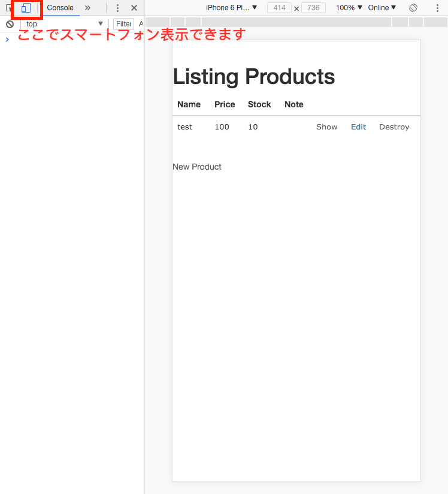
Task: Rotate the device orientation icon
Action: click(413, 8)
